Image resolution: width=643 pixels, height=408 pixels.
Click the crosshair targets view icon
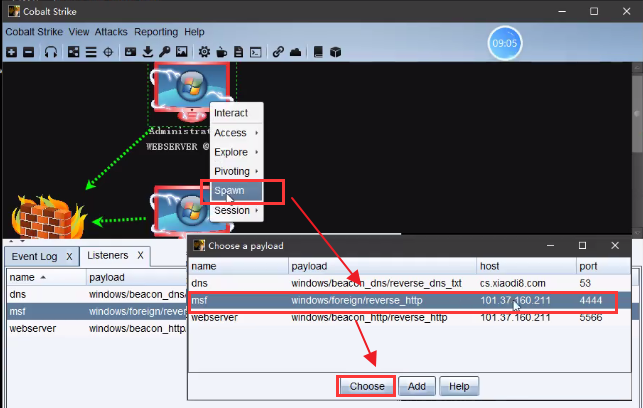(108, 51)
